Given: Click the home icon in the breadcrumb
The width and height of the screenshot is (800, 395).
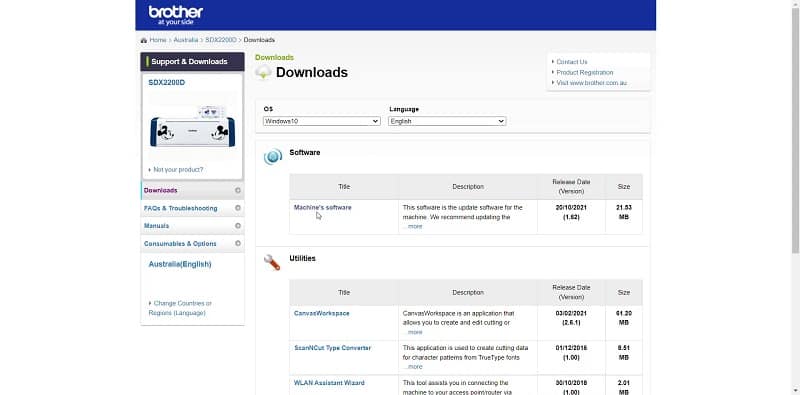Looking at the screenshot, I should click(144, 40).
